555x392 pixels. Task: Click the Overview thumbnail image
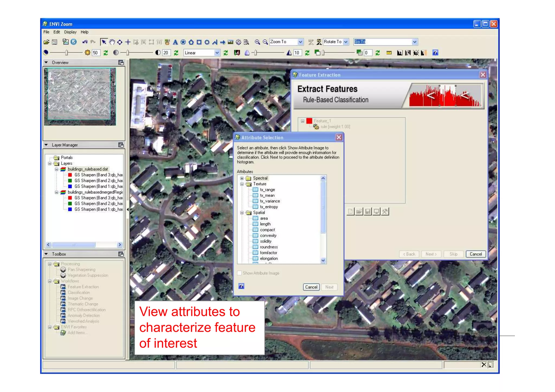[80, 96]
